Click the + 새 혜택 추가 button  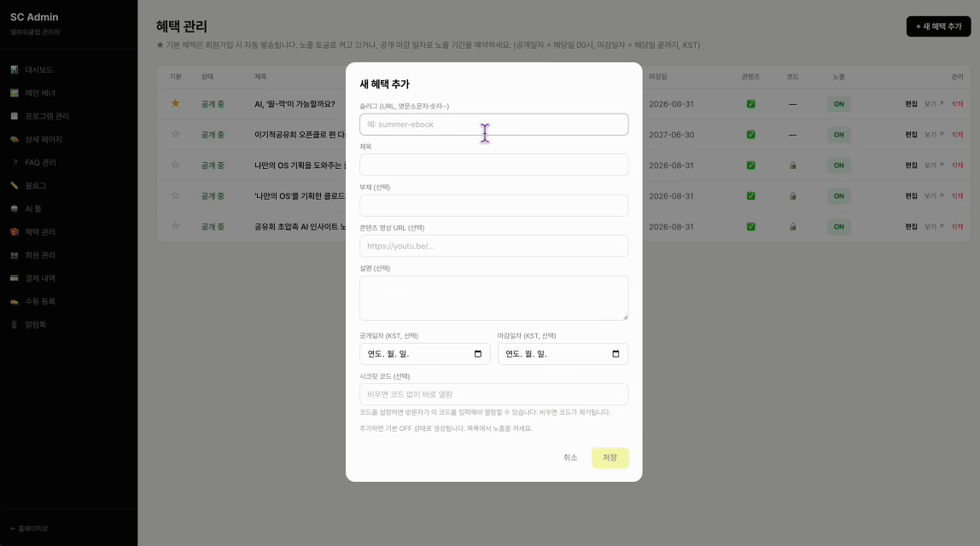(938, 26)
